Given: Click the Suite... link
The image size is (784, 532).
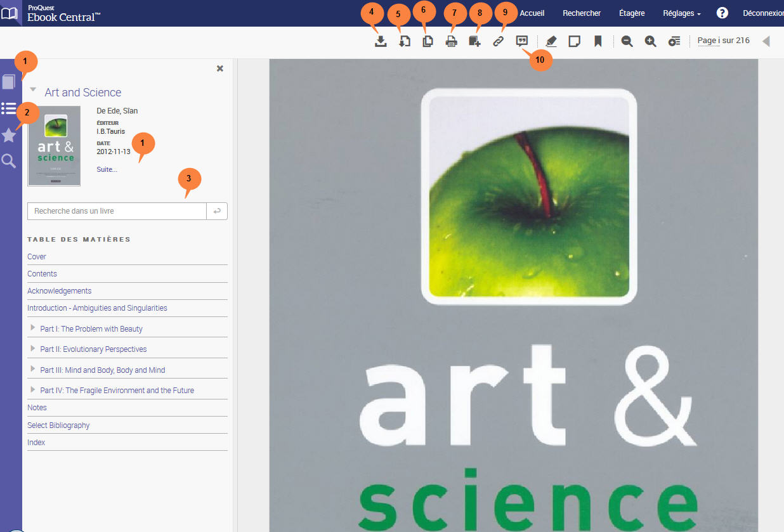Looking at the screenshot, I should (x=107, y=169).
